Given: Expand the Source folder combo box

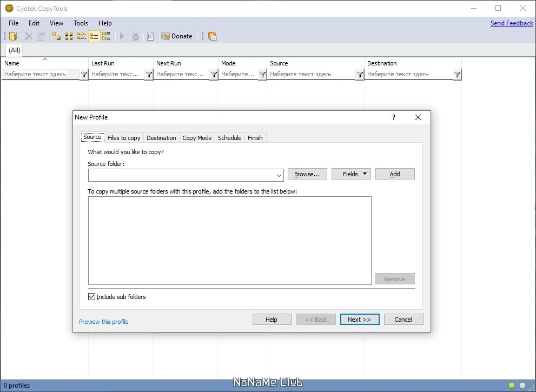Looking at the screenshot, I should pos(279,175).
